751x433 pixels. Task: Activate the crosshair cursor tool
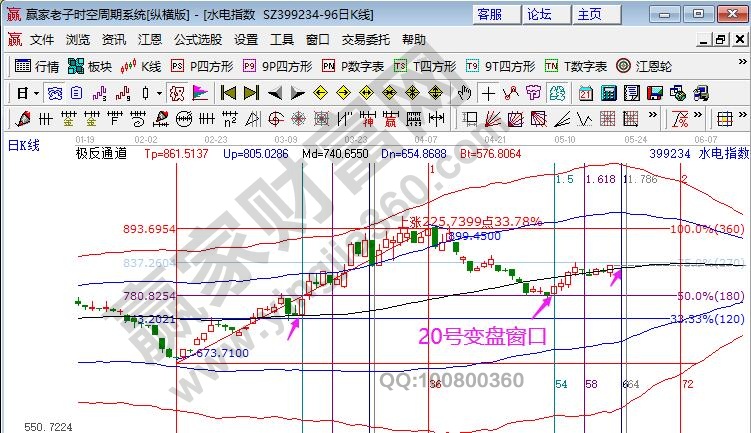[487, 93]
